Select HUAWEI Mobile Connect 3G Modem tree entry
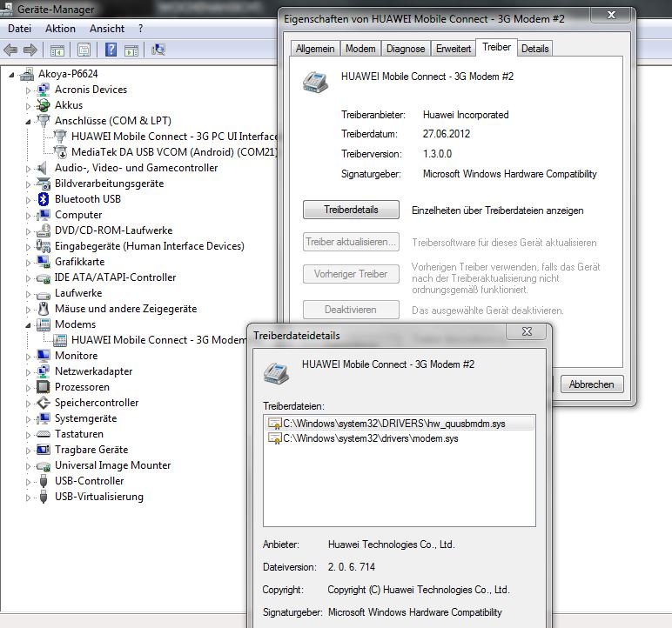Image resolution: width=672 pixels, height=628 pixels. click(158, 340)
